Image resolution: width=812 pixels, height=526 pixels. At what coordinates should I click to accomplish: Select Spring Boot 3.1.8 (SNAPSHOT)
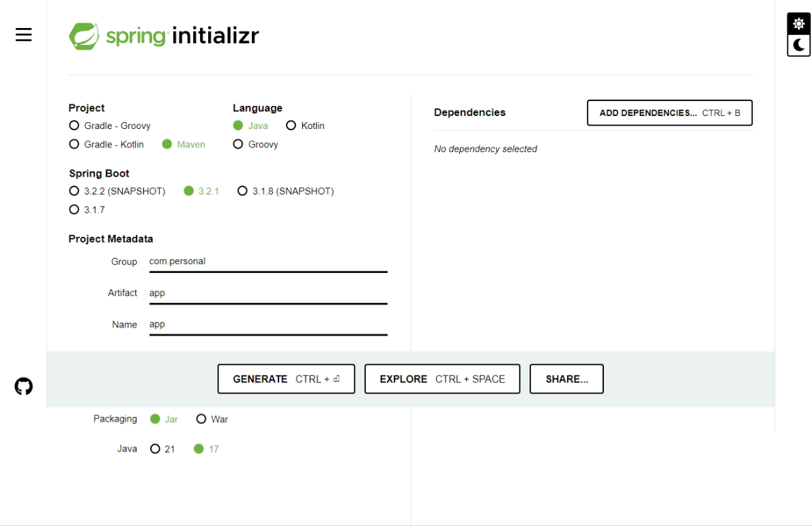click(x=286, y=191)
